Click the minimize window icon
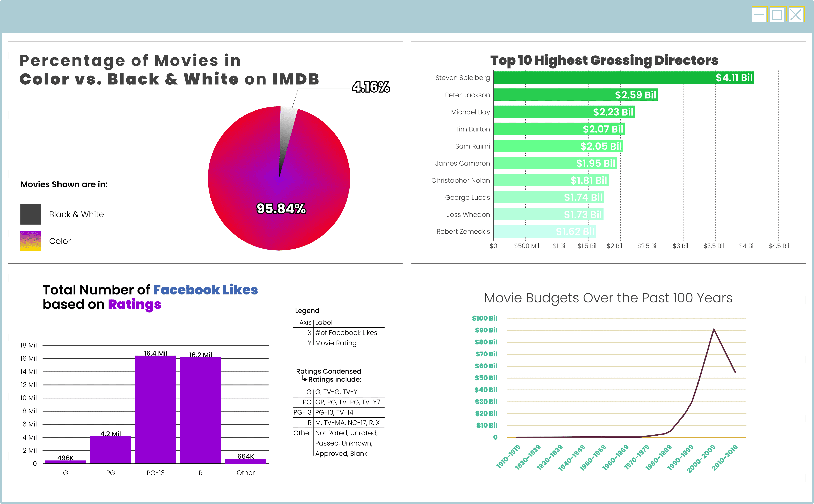The height and width of the screenshot is (504, 814). pyautogui.click(x=759, y=14)
